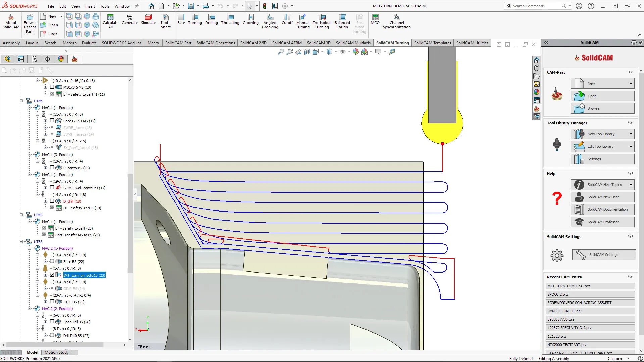The height and width of the screenshot is (362, 644).
Task: Click the SolidCAM Documentation button
Action: click(x=602, y=209)
